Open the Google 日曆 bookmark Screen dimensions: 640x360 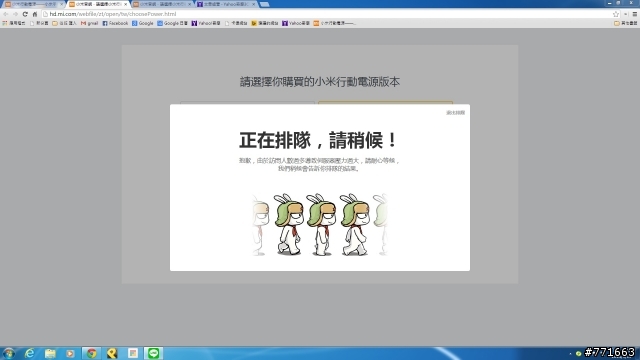172,23
